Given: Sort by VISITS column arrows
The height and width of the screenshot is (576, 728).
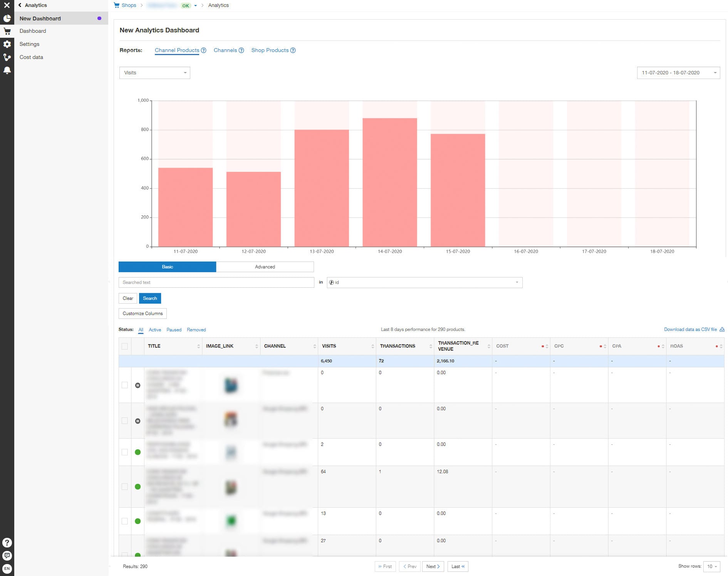Looking at the screenshot, I should pyautogui.click(x=373, y=346).
